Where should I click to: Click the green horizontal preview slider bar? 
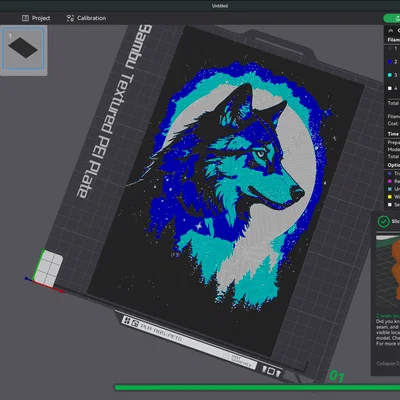[x=257, y=388]
